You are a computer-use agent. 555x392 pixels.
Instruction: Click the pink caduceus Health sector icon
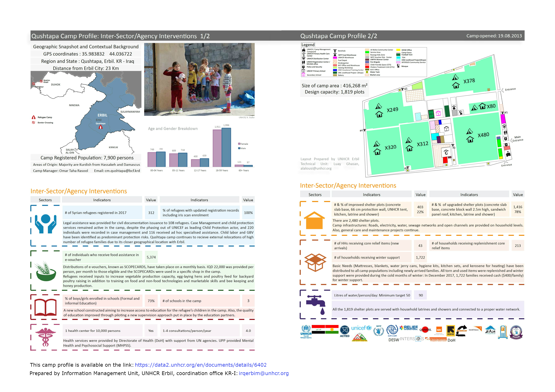click(45, 337)
